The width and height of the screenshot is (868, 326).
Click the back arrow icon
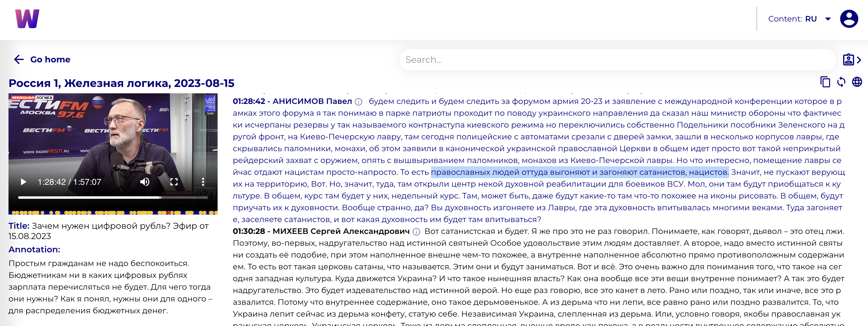click(x=19, y=60)
